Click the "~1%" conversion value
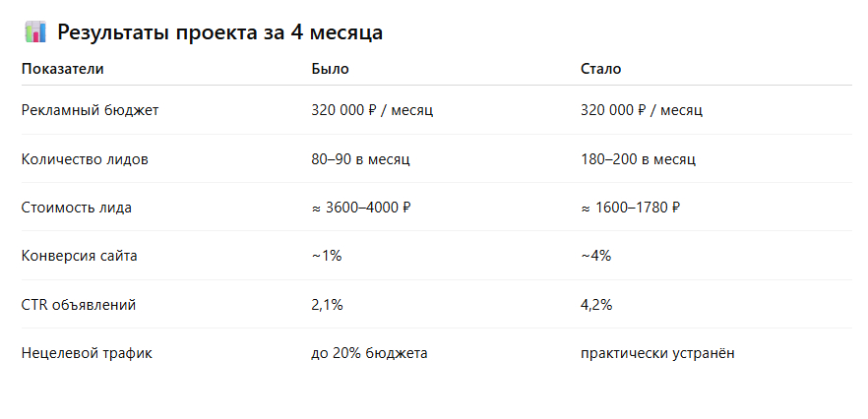This screenshot has height=419, width=868. click(x=326, y=256)
